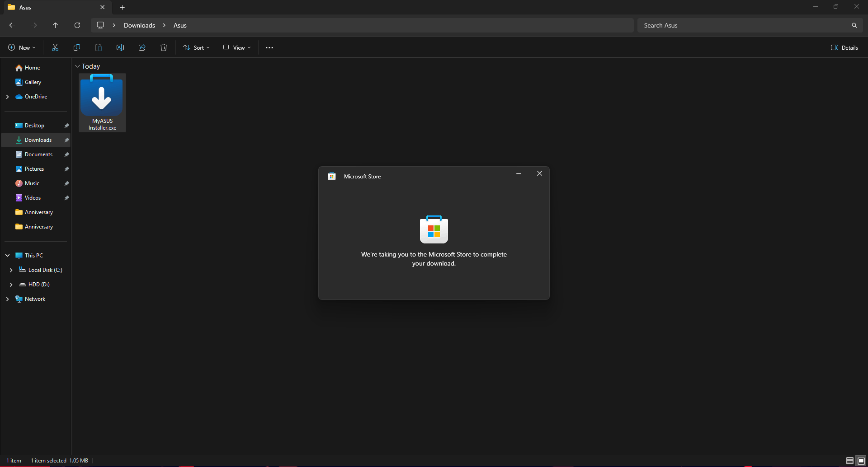Unpin Desktop via its pin icon
Screen dimensions: 868x467
(66, 126)
